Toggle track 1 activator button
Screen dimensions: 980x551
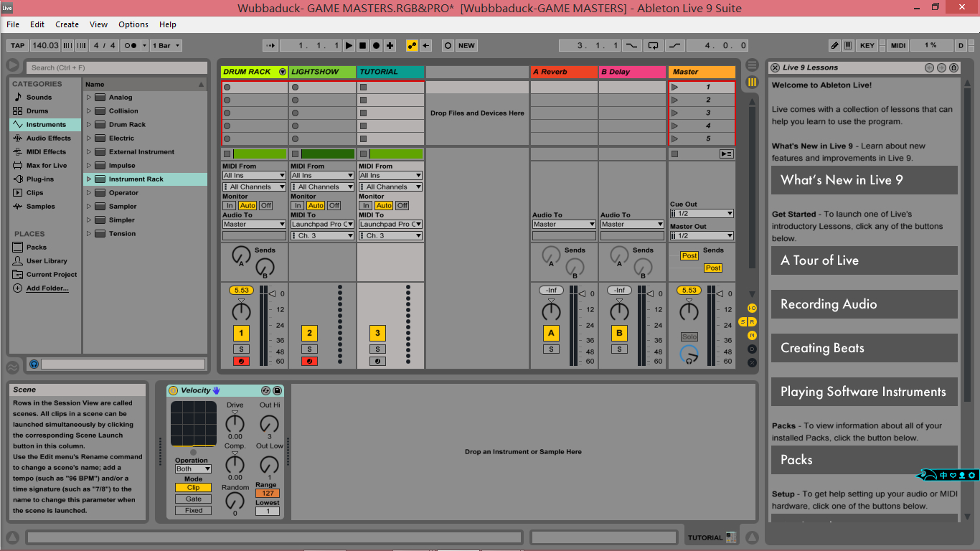(x=241, y=333)
